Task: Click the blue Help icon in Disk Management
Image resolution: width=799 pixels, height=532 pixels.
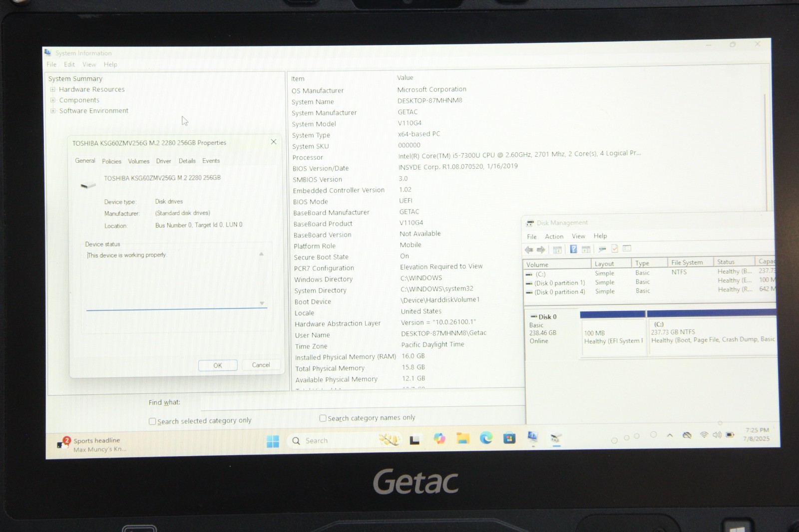Action: 573,249
